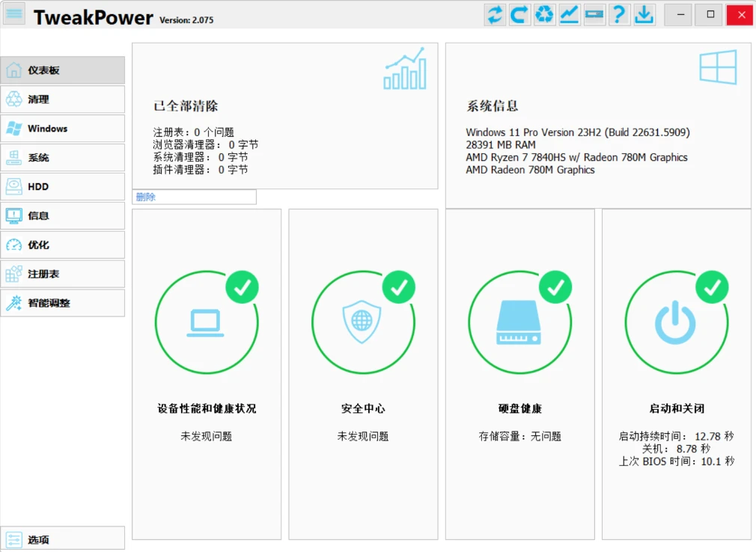
Task: Click the 选项 button at bottom left
Action: click(63, 539)
